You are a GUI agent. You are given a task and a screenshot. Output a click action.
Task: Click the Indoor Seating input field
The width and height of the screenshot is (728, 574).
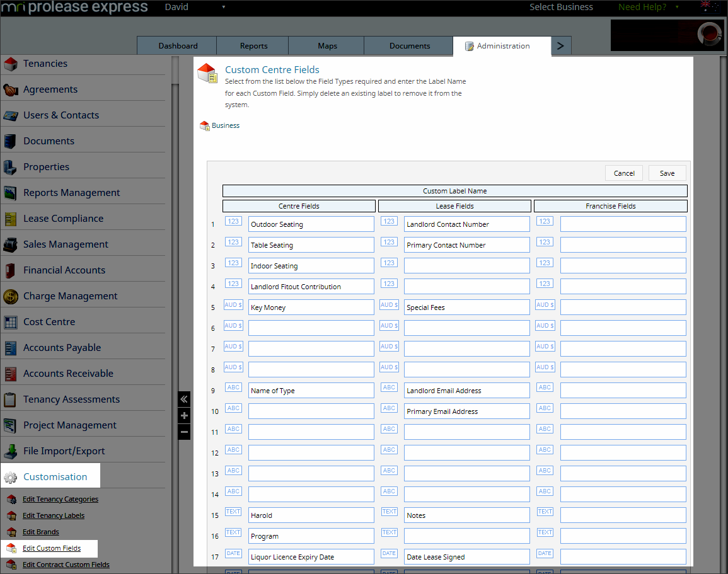pos(311,266)
